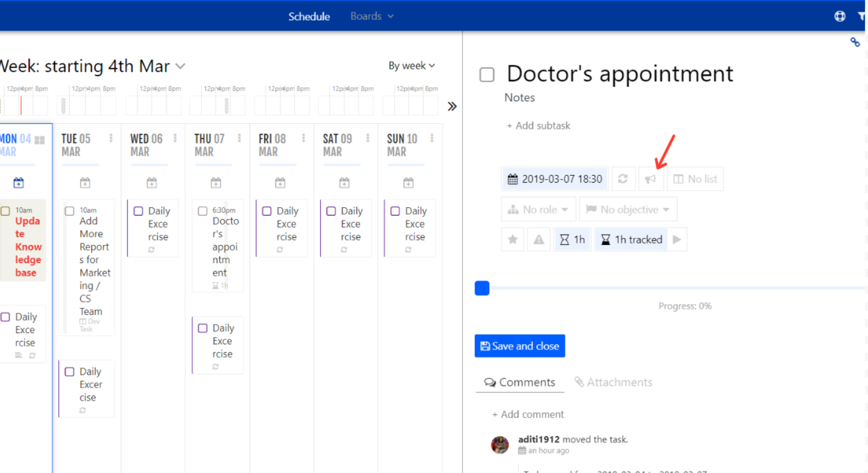Click the task date 2019-03-07 18:30
The width and height of the screenshot is (868, 473).
tap(555, 179)
